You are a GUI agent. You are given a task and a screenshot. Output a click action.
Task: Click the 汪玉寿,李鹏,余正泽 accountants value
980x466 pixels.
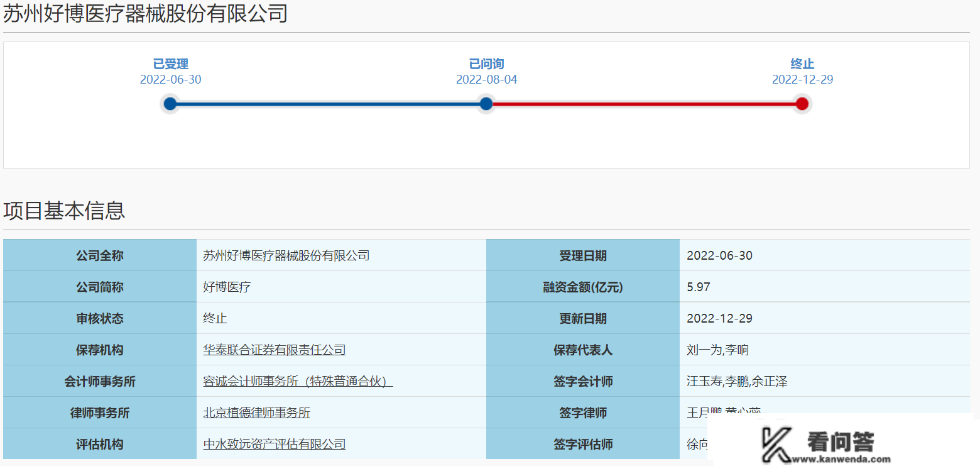[x=737, y=381]
